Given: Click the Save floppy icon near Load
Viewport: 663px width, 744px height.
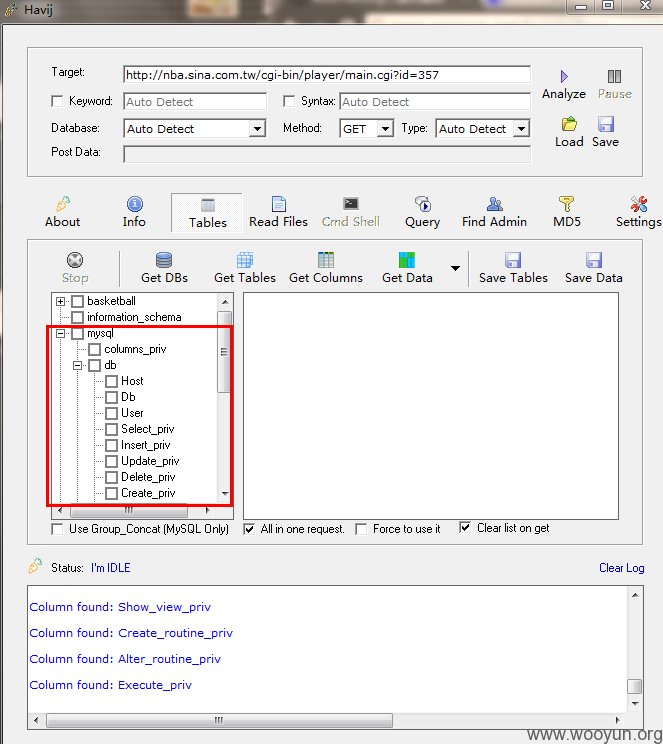Looking at the screenshot, I should click(x=606, y=124).
